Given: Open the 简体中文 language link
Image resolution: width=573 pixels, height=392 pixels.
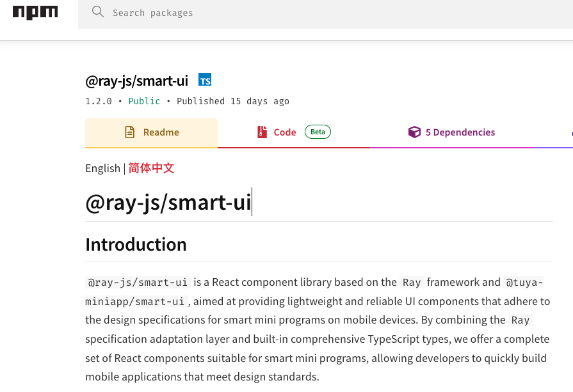Looking at the screenshot, I should click(151, 168).
